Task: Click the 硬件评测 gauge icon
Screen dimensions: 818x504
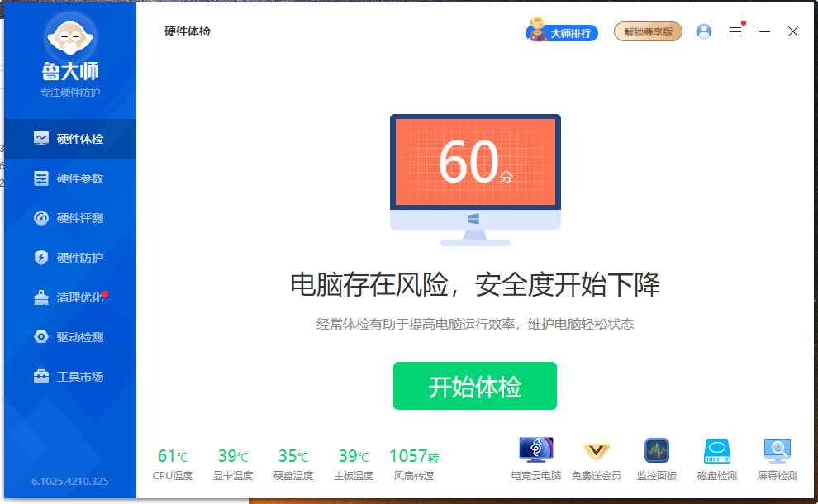Action: click(x=41, y=218)
